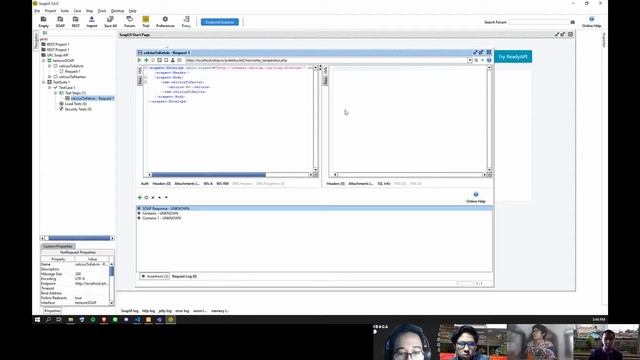Image resolution: width=640 pixels, height=360 pixels.
Task: Click the Save All toolbar icon
Action: (110, 22)
